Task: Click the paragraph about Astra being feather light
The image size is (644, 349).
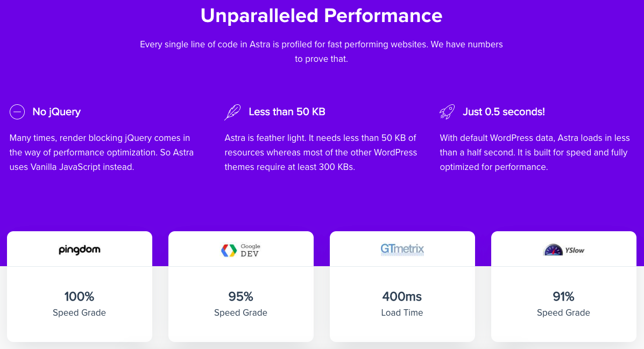Action: tap(321, 152)
